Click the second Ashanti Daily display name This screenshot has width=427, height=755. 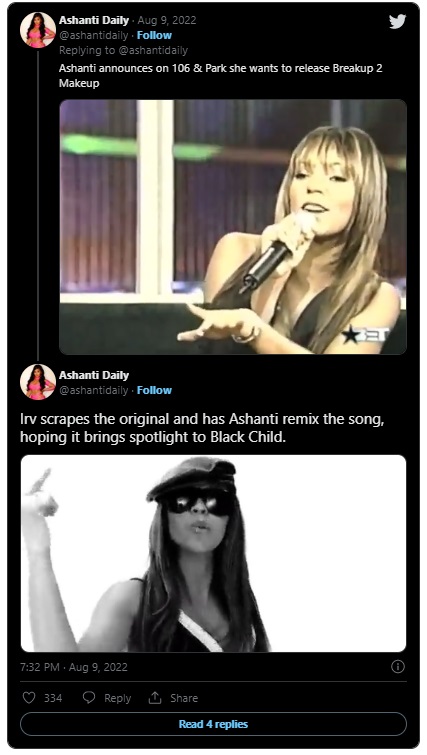94,375
